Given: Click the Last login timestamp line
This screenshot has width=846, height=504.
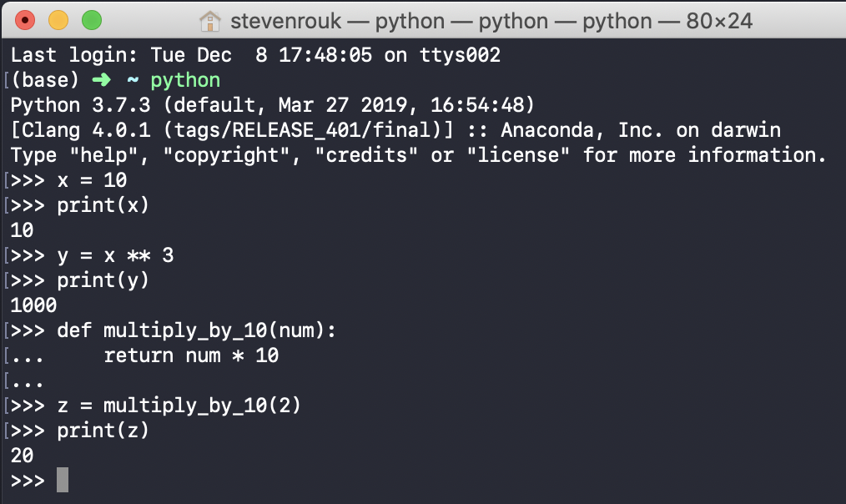Looking at the screenshot, I should (256, 55).
